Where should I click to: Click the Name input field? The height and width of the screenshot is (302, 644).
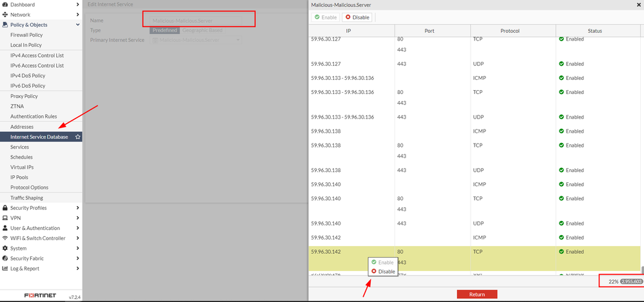[x=196, y=21]
